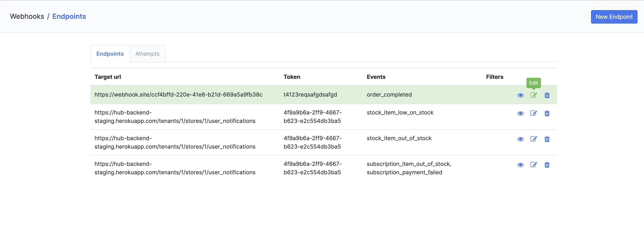
Task: Select the Endpoints tab
Action: click(x=110, y=54)
